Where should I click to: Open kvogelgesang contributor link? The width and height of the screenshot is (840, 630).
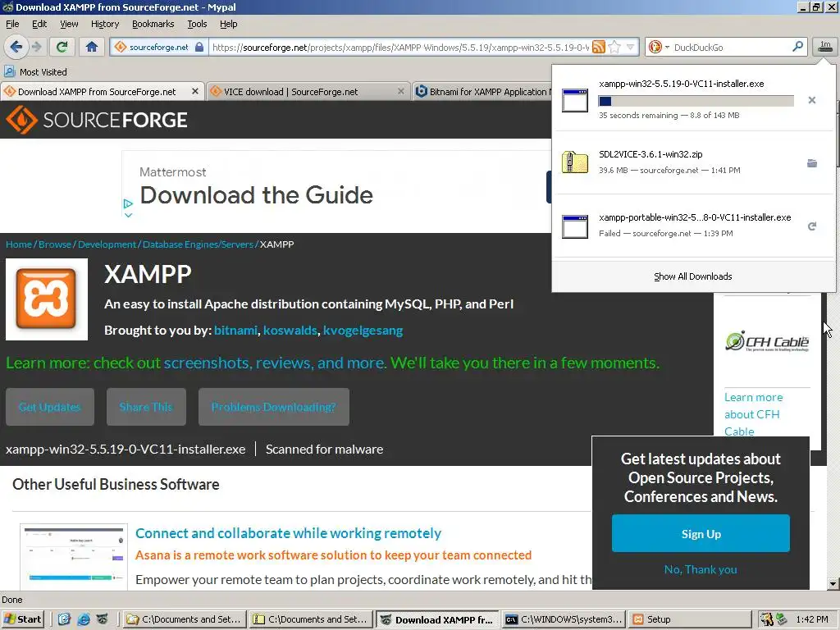click(363, 331)
